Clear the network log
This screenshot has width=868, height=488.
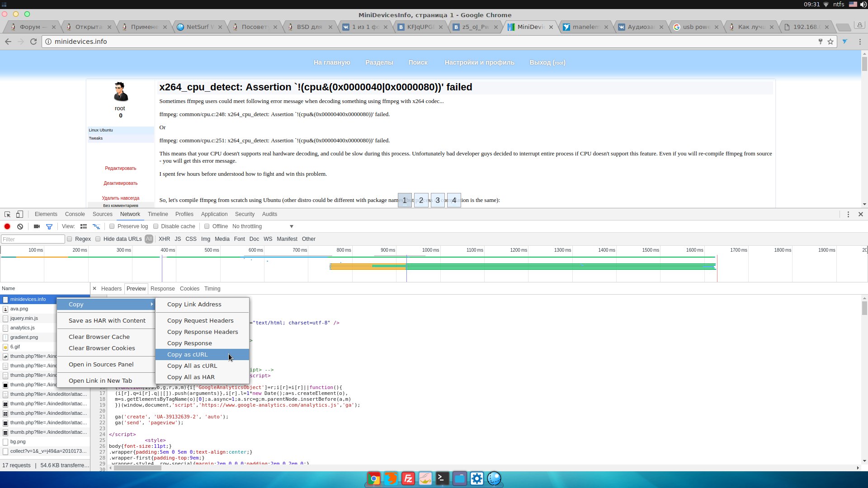20,226
